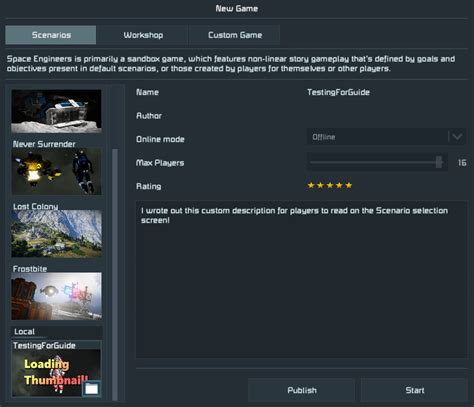Select the Lost Colony scenario thumbnail
The height and width of the screenshot is (407, 474).
tap(56, 233)
